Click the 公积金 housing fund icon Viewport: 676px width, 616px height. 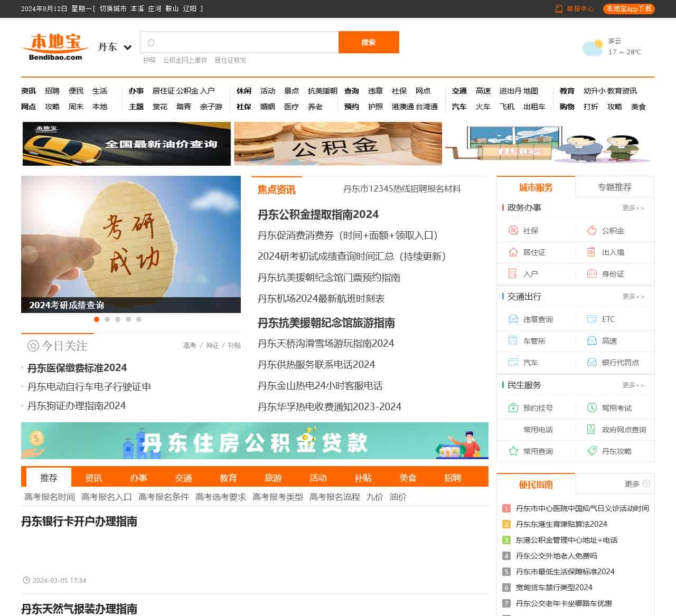[x=591, y=231]
